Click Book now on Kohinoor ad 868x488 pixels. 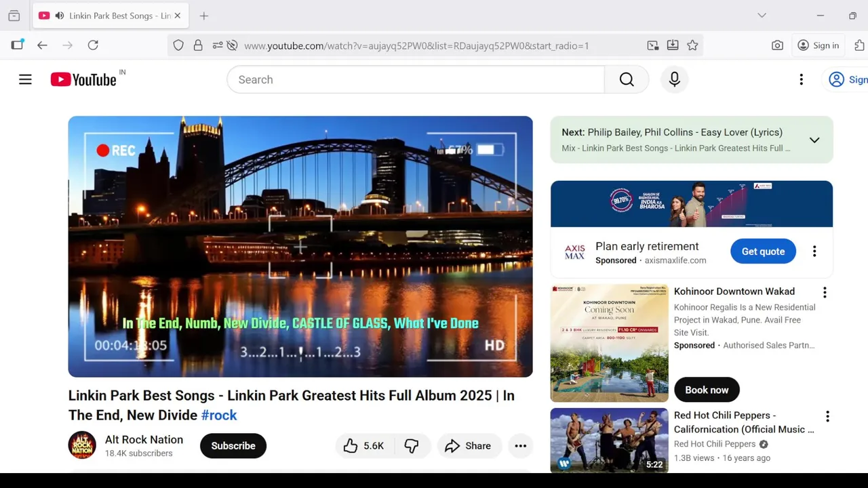[x=707, y=390]
